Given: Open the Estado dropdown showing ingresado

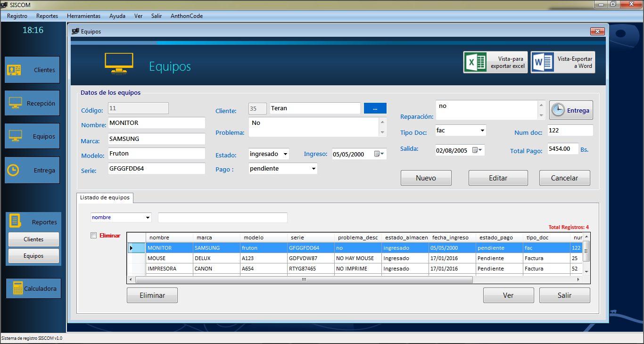Looking at the screenshot, I should pos(286,154).
